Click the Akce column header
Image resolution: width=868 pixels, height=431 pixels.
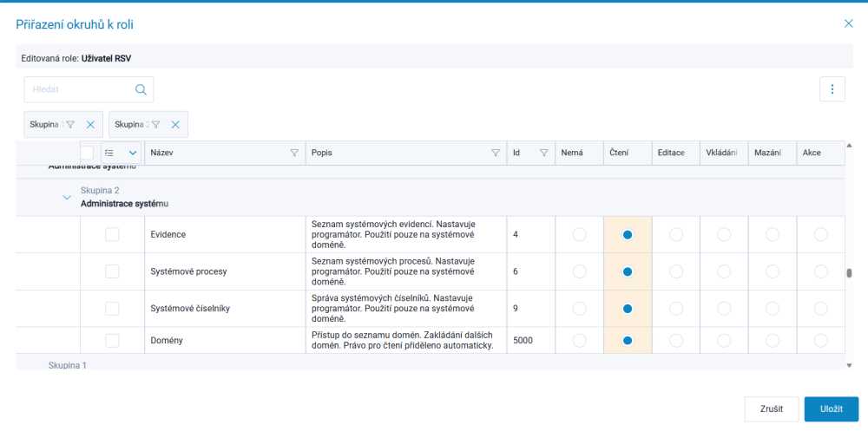pos(821,153)
